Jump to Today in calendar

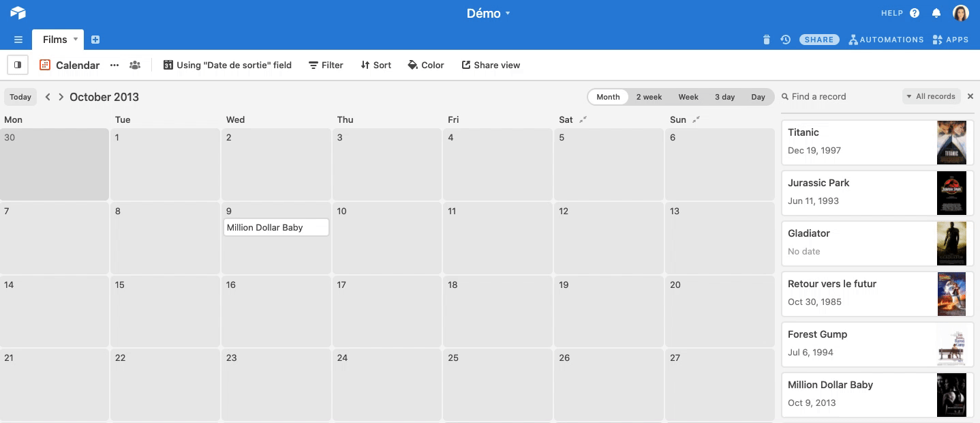(x=20, y=97)
